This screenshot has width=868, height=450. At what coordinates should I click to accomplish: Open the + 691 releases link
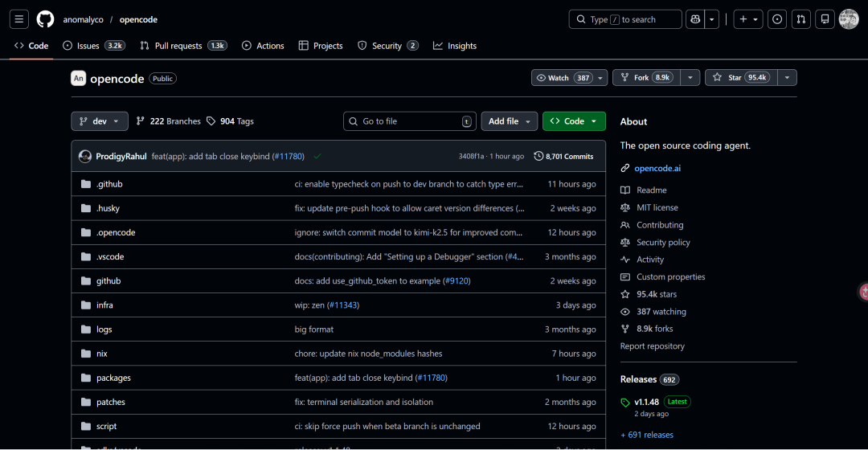(646, 435)
